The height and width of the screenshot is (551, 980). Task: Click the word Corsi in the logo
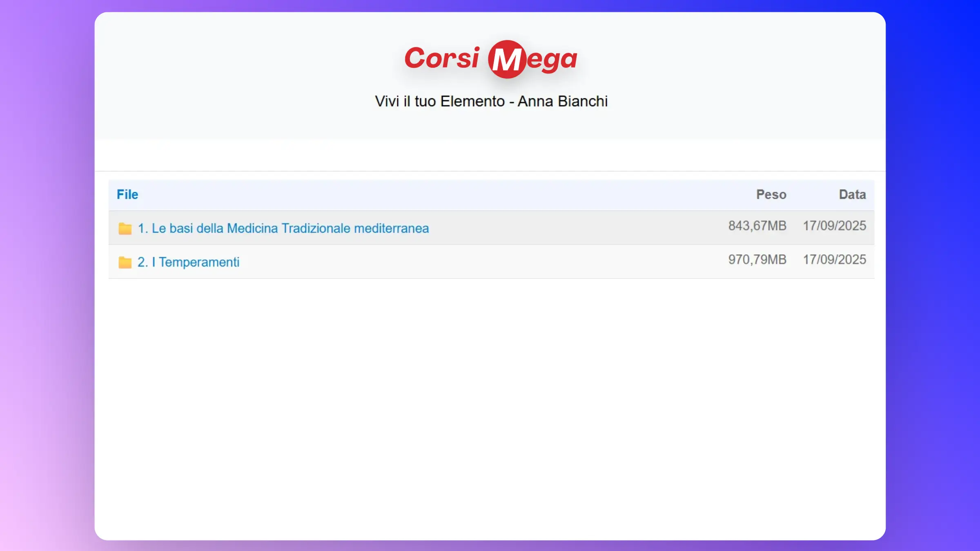pyautogui.click(x=441, y=58)
